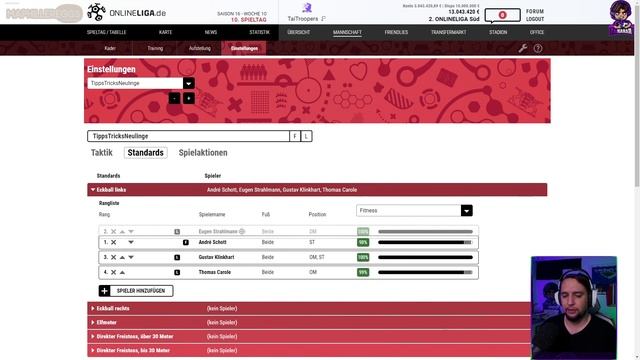Click the TaiTroopers team crest
This screenshot has height=360, width=640.
click(x=307, y=7)
